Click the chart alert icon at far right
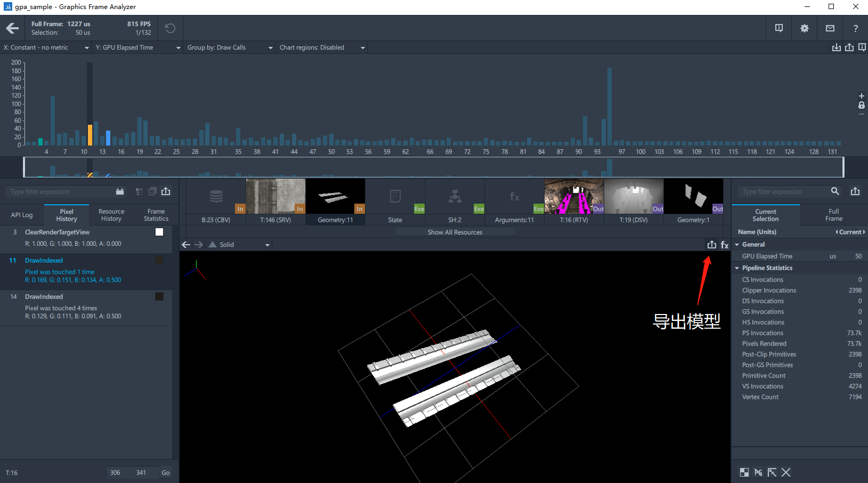 click(862, 47)
